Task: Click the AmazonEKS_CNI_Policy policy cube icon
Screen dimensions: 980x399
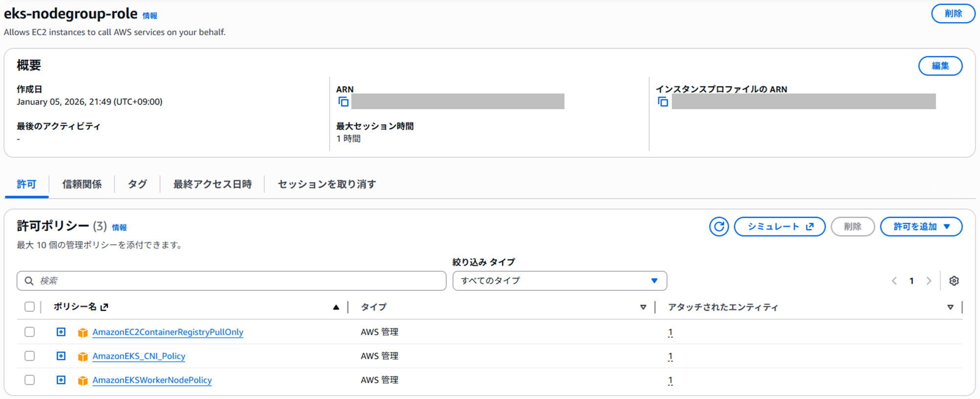Action: (x=83, y=356)
